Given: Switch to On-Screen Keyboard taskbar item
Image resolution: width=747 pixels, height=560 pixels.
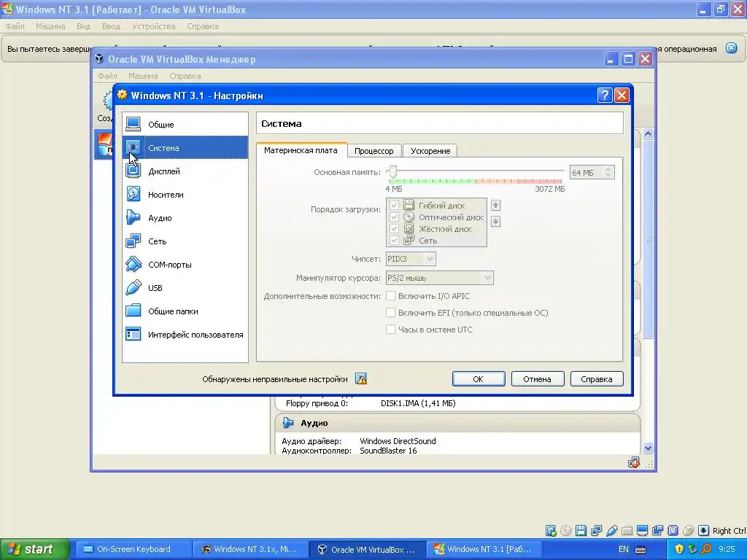Looking at the screenshot, I should click(x=133, y=550).
